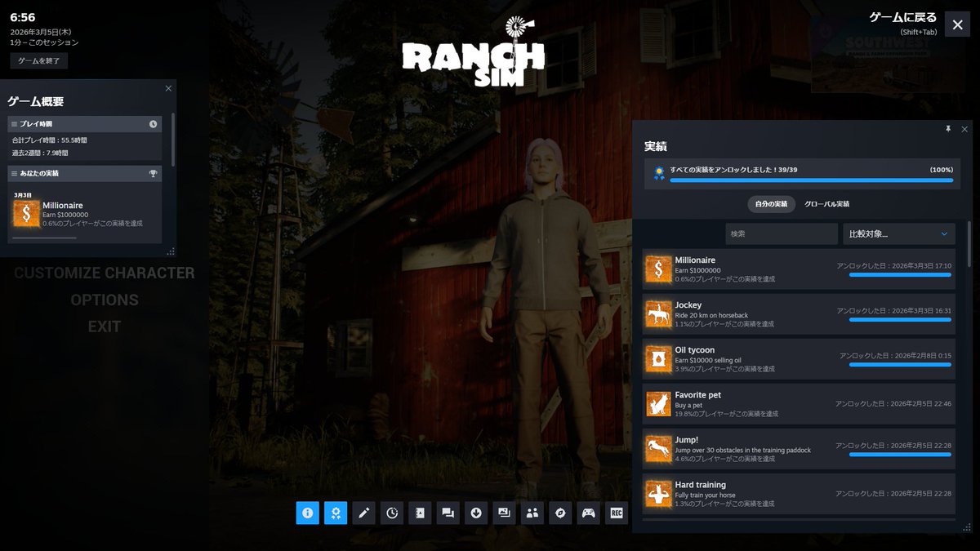
Task: Click the 6:56 clock text
Action: [22, 17]
